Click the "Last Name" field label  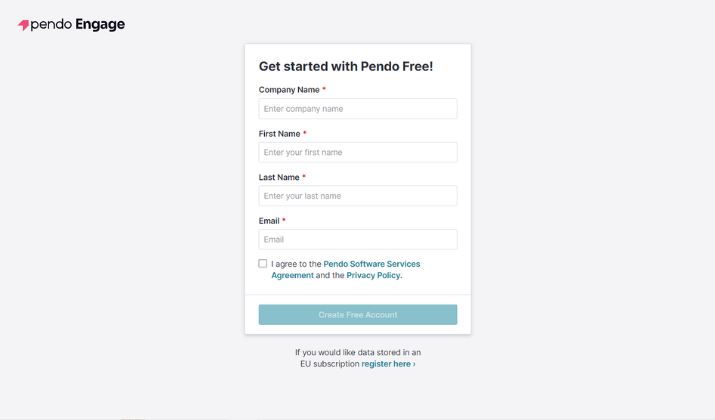click(278, 177)
